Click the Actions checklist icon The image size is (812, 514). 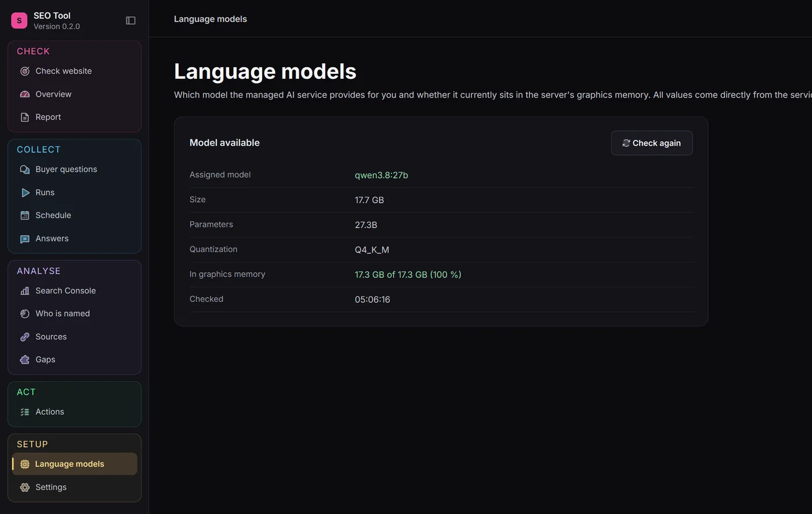(x=25, y=412)
